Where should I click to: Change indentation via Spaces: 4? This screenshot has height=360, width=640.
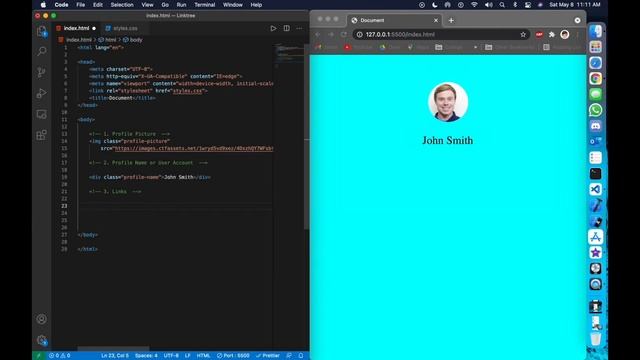point(146,356)
